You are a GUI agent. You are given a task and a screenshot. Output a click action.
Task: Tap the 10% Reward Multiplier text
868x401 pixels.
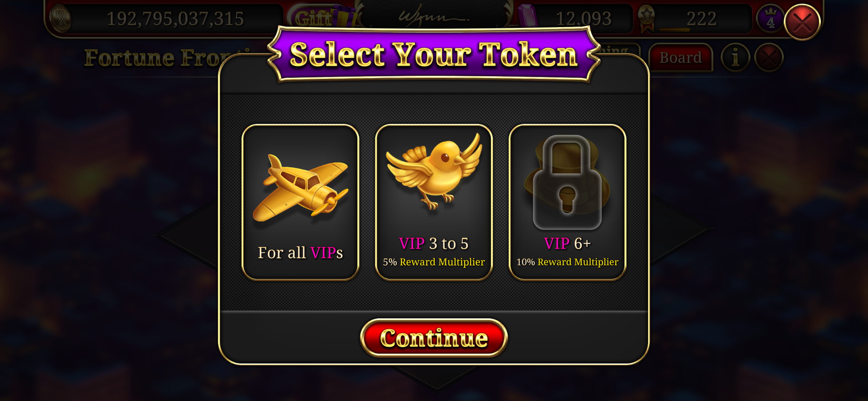[567, 262]
